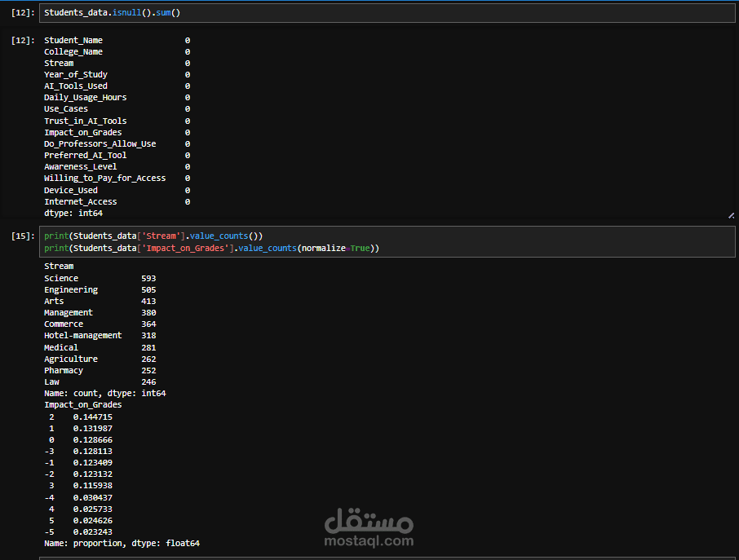Image resolution: width=739 pixels, height=560 pixels.
Task: Click the 'Engineering' stream row
Action: click(x=100, y=289)
